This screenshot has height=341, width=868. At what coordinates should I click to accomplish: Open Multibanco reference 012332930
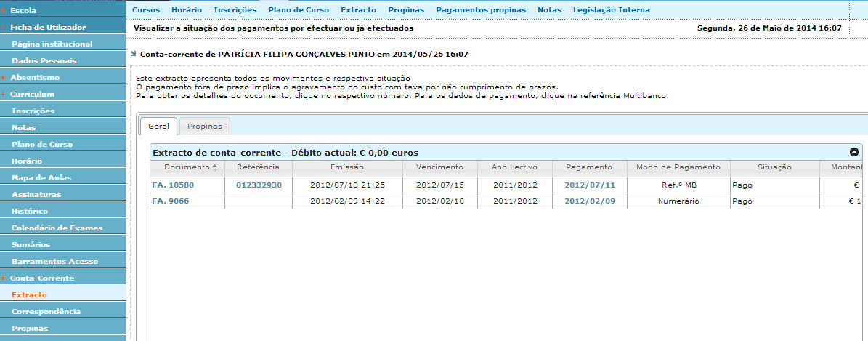pos(259,185)
